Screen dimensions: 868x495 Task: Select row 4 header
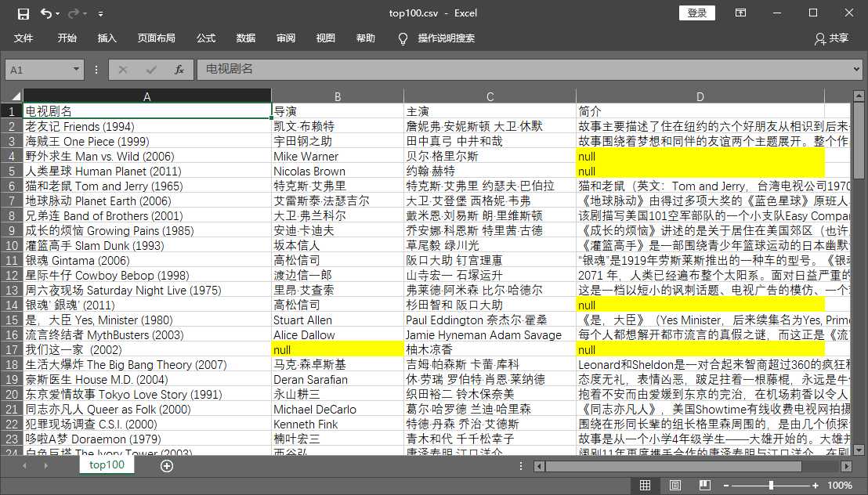click(13, 157)
